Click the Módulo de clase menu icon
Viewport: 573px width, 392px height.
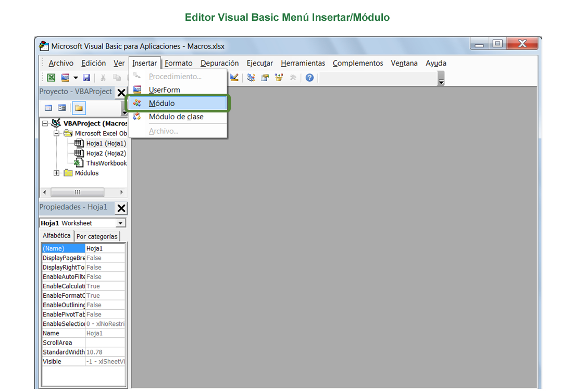point(137,117)
